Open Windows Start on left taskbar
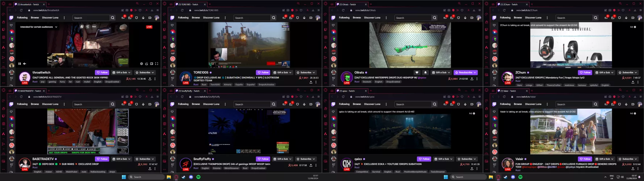Viewport: 644px width, 181px height. 124,177
